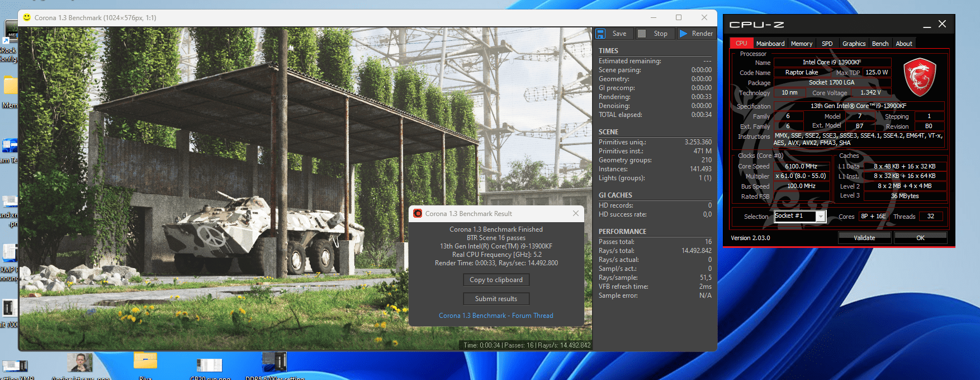Viewport: 980px width, 380px height.
Task: Click the '100.0 MHz' bus speed value
Action: (x=801, y=186)
